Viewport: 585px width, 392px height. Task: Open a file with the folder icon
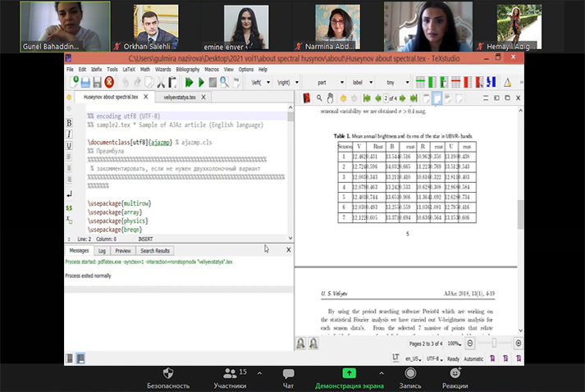click(x=85, y=82)
